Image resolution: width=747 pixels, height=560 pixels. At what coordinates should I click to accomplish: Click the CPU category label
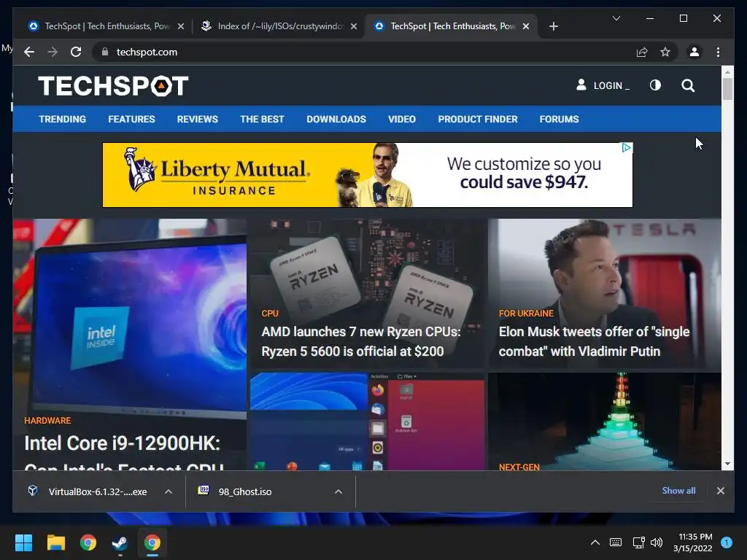[270, 314]
